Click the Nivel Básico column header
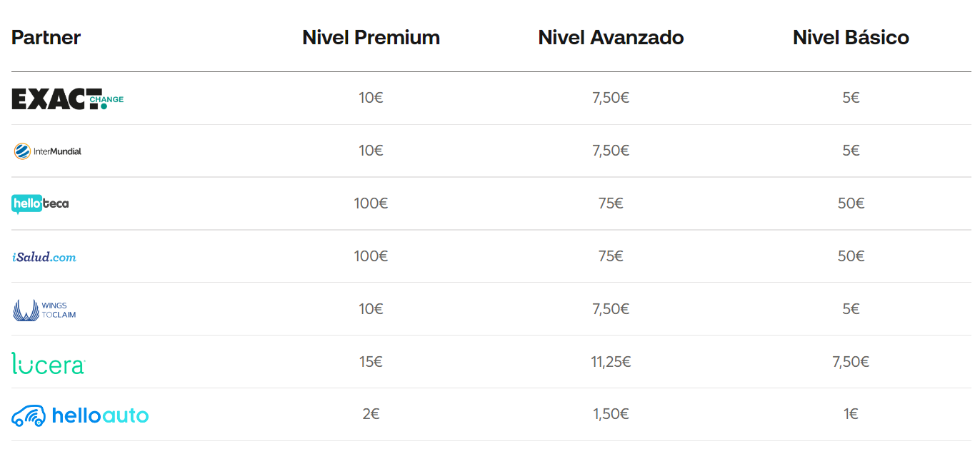This screenshot has height=454, width=980. tap(851, 37)
